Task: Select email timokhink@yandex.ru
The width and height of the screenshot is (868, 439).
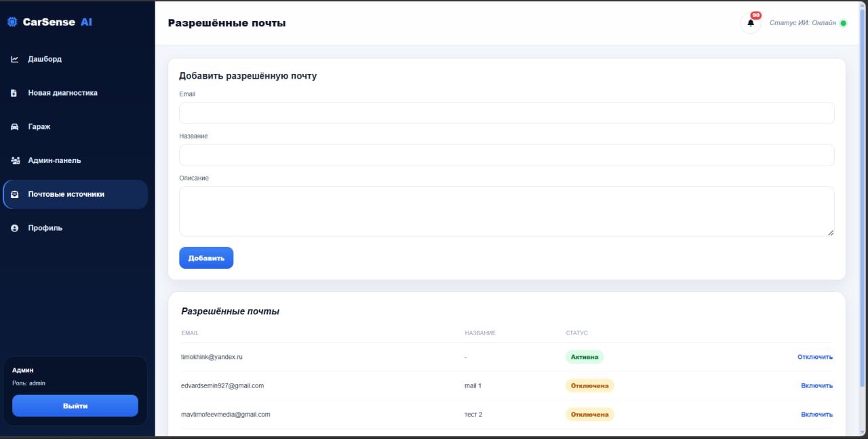Action: [212, 357]
